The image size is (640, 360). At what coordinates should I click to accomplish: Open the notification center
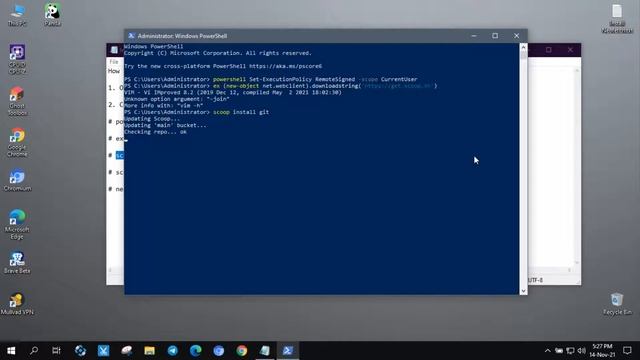(x=627, y=351)
